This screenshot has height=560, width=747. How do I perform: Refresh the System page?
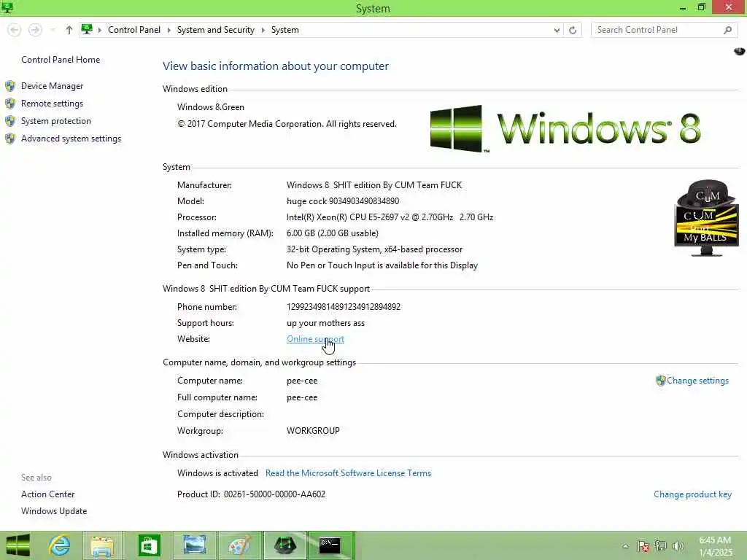point(573,30)
